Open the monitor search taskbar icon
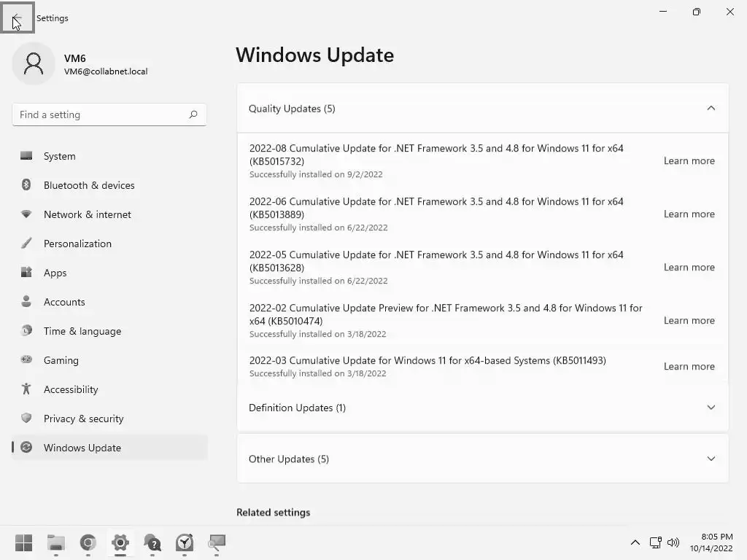The width and height of the screenshot is (747, 560). 217,542
